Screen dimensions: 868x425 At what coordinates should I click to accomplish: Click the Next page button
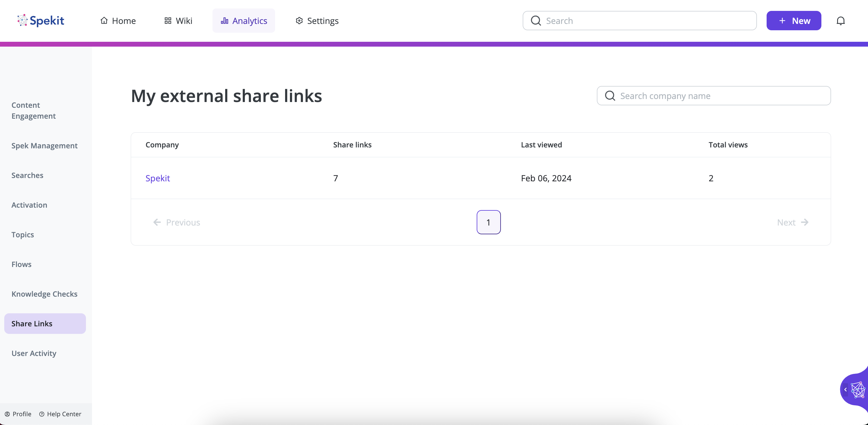tap(793, 222)
